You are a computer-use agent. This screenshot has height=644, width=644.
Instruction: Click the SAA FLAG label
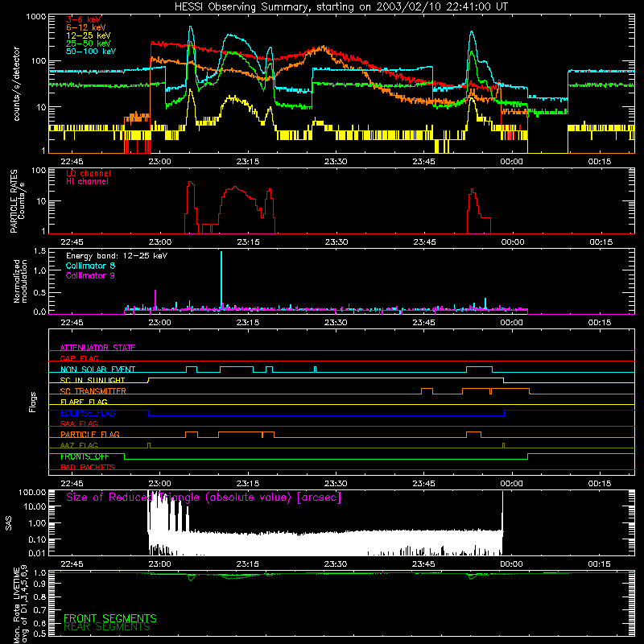[79, 423]
